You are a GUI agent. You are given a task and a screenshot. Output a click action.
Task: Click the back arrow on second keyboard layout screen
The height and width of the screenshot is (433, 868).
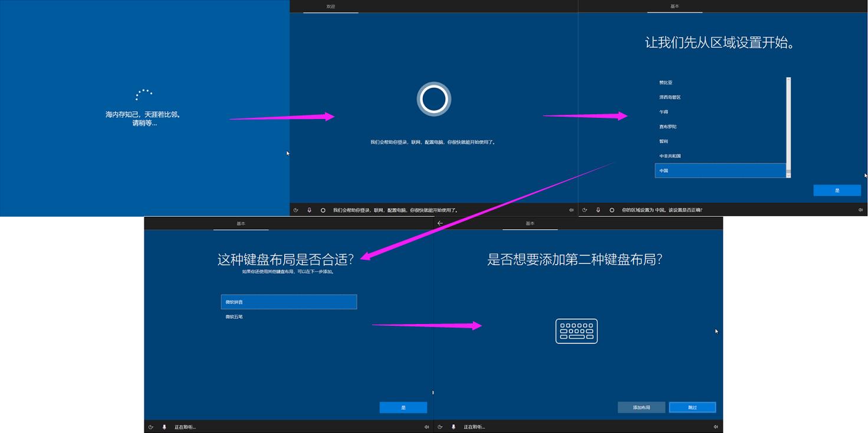pyautogui.click(x=440, y=223)
